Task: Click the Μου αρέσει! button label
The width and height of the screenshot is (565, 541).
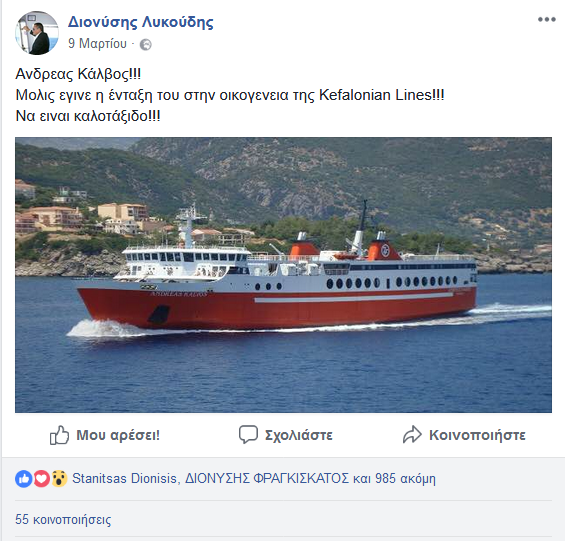Action: click(x=118, y=435)
